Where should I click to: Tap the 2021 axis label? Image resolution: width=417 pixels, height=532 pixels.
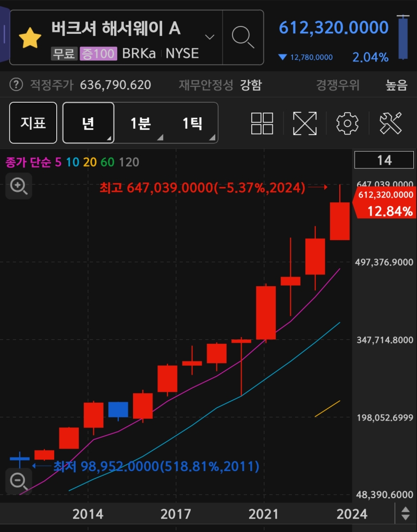click(264, 514)
